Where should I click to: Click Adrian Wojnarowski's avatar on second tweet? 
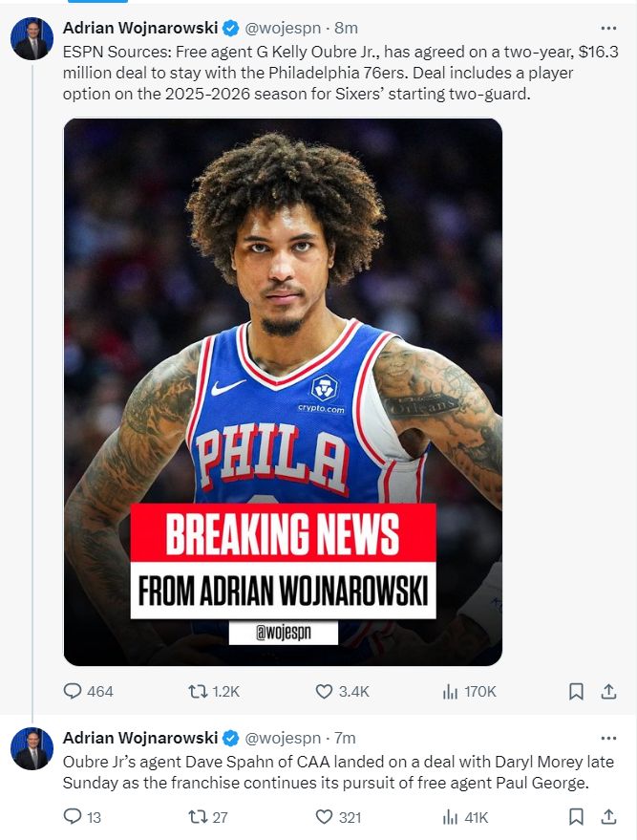click(x=32, y=748)
